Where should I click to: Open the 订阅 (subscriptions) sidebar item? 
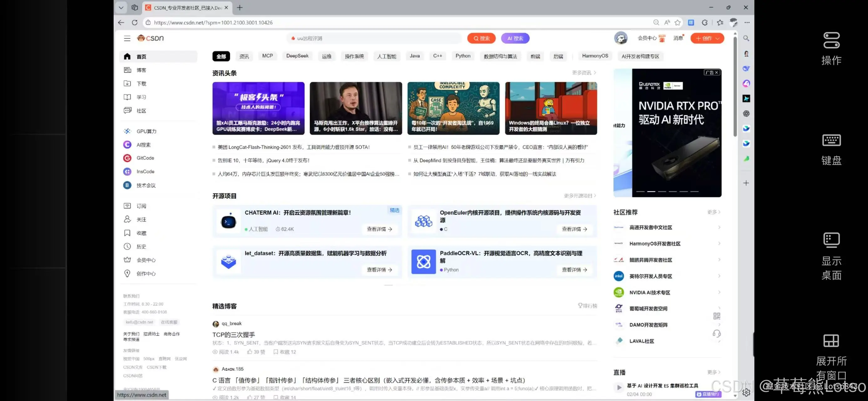(x=141, y=206)
